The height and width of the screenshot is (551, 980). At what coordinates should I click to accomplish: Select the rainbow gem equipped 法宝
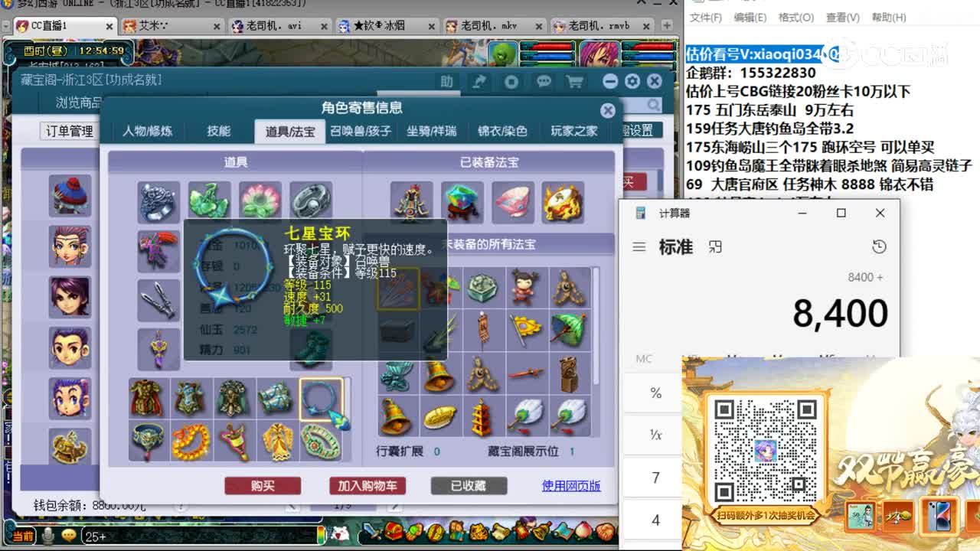click(462, 202)
